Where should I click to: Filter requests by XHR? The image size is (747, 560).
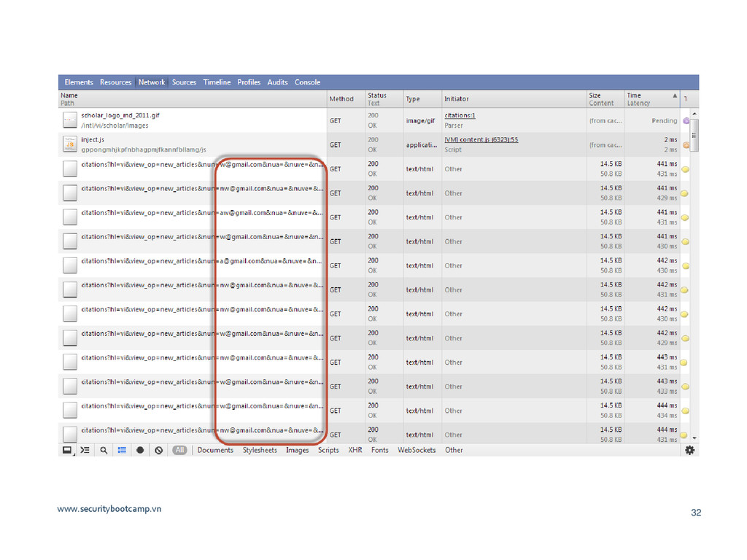355,450
